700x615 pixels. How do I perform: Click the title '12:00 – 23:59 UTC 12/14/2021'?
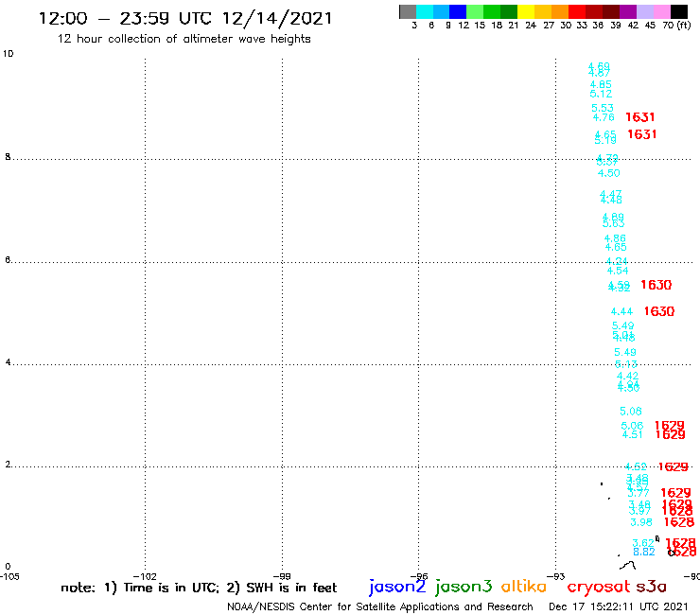pos(185,18)
